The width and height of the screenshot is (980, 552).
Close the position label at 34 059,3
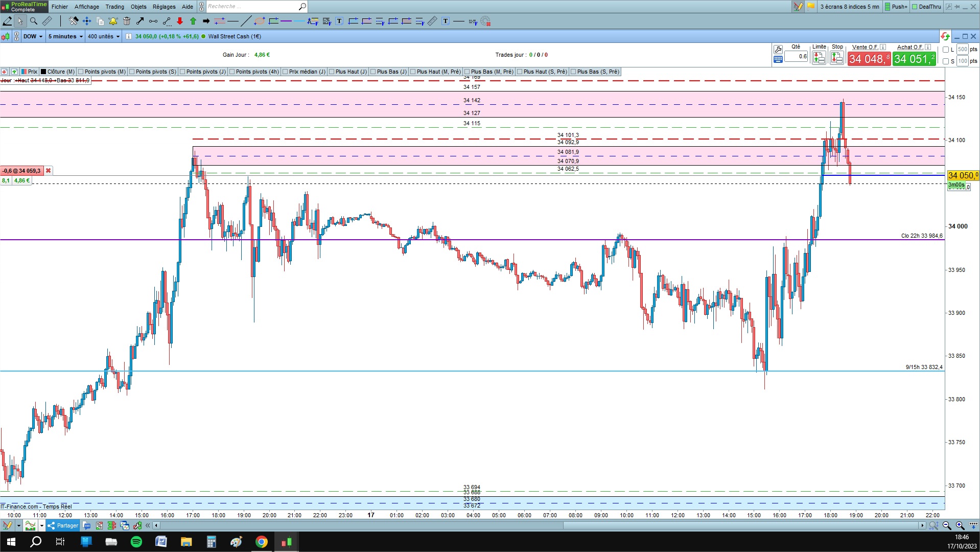(x=49, y=171)
